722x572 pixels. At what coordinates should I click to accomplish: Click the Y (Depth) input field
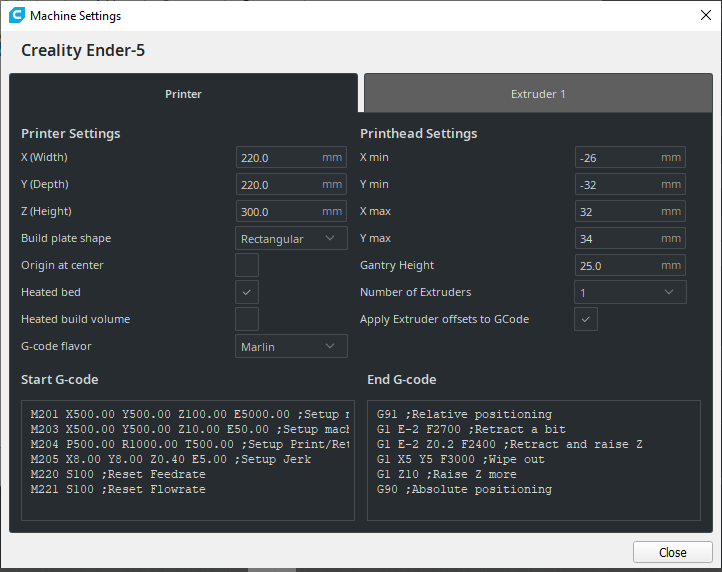click(291, 184)
